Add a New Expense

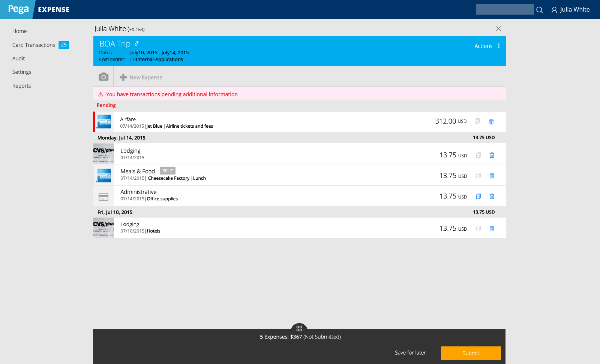coord(141,78)
